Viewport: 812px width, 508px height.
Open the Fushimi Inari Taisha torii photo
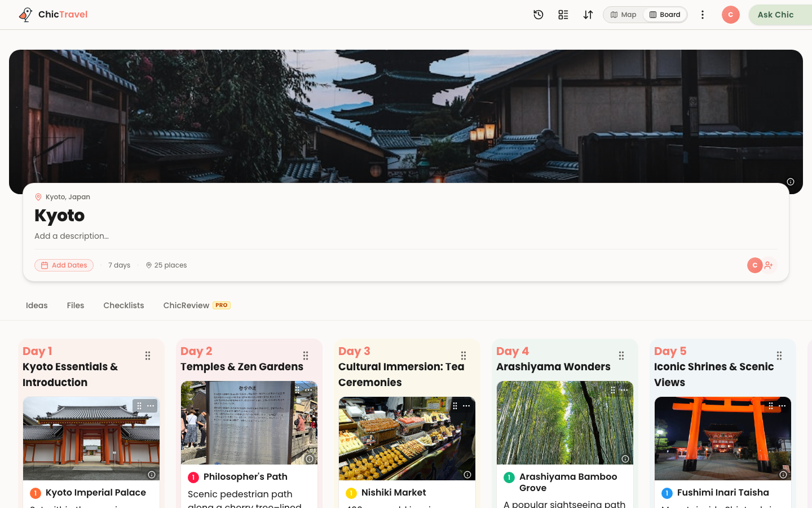[x=723, y=439]
